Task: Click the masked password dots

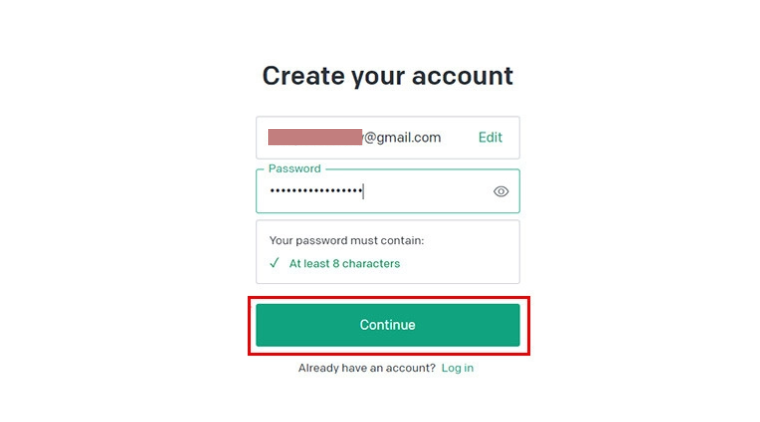Action: tap(316, 191)
